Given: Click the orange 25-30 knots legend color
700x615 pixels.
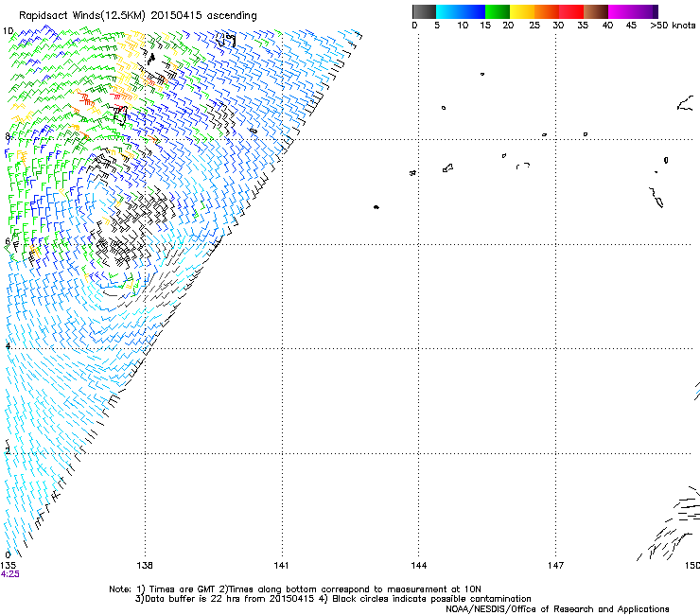Looking at the screenshot, I should (x=547, y=11).
